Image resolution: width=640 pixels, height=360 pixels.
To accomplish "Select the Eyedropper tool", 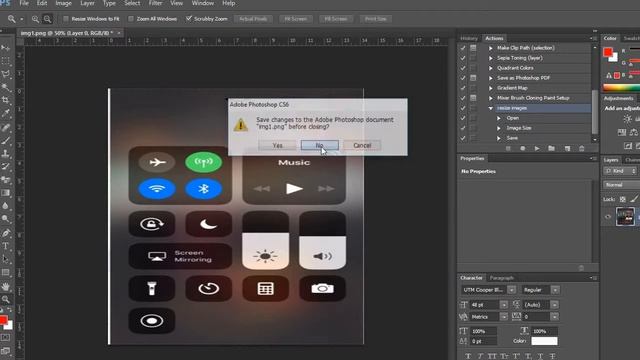I will (5, 113).
